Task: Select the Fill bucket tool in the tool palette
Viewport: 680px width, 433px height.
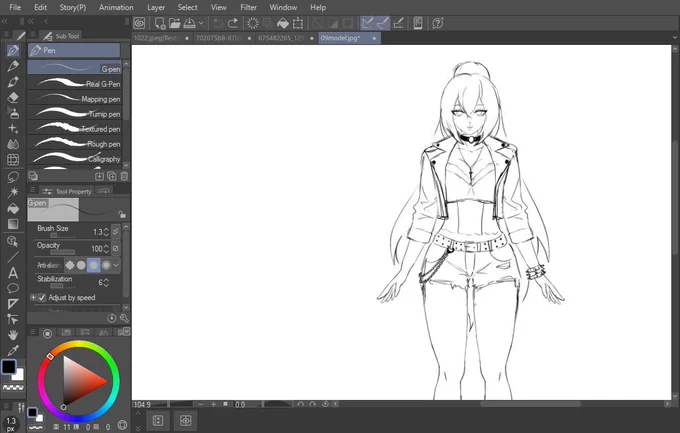Action: point(13,209)
